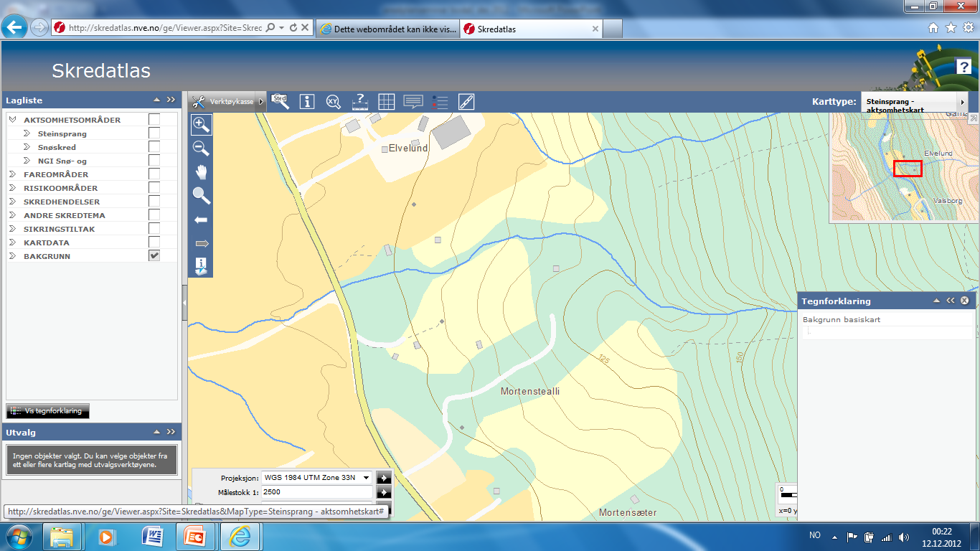
Task: Open the help question mark icon
Action: point(963,67)
